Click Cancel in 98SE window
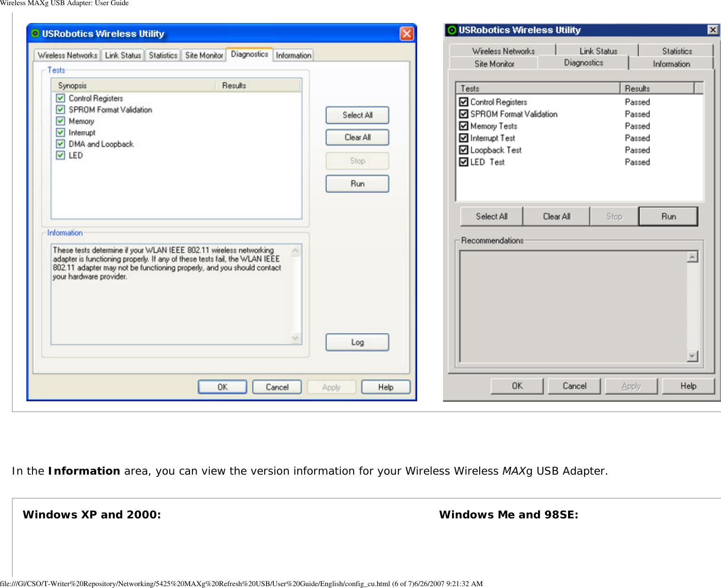The height and width of the screenshot is (588, 721). coord(574,386)
